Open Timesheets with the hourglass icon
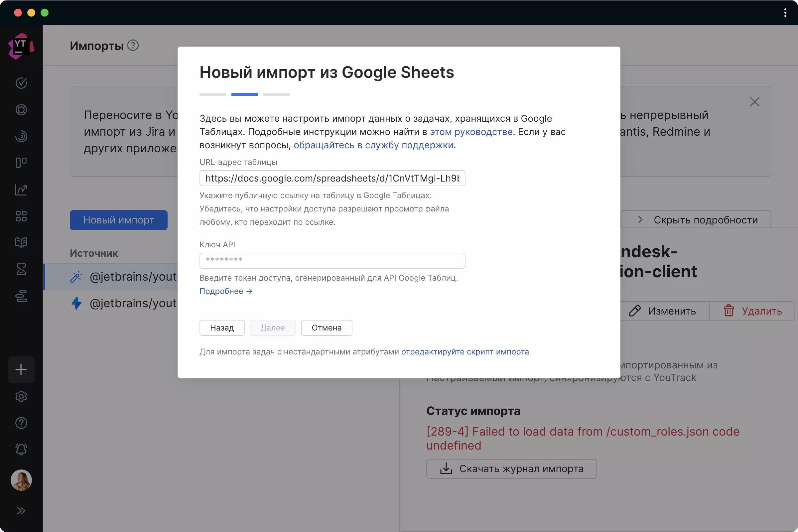This screenshot has width=798, height=532. point(21,269)
